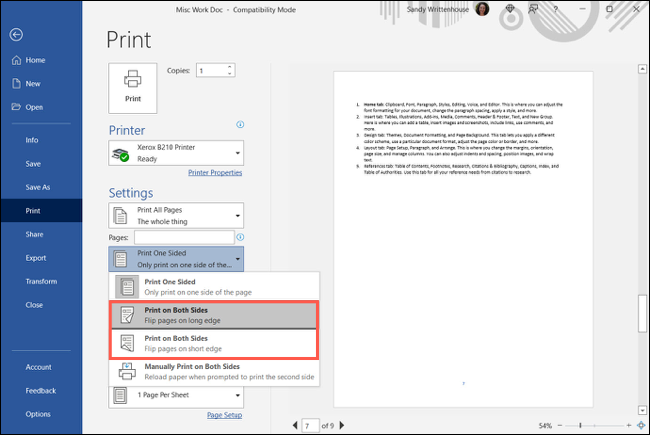The width and height of the screenshot is (650, 435).
Task: Click the Printer info icon
Action: click(x=240, y=124)
